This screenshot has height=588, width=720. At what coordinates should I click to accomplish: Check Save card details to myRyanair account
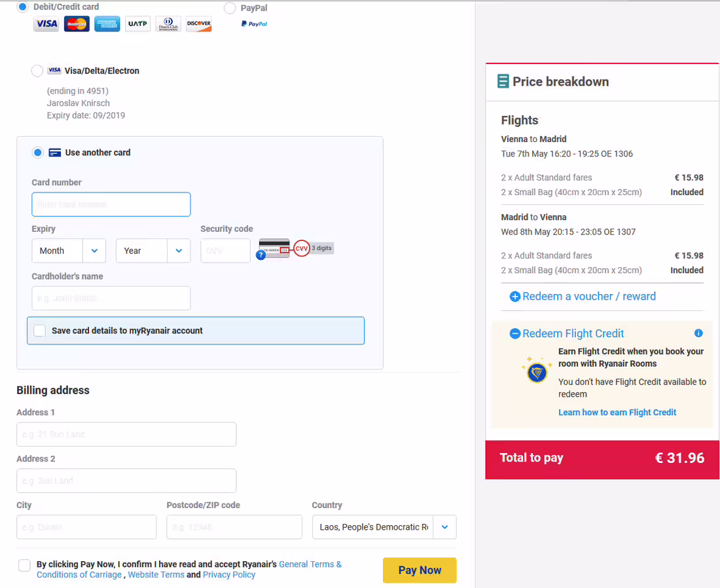40,331
